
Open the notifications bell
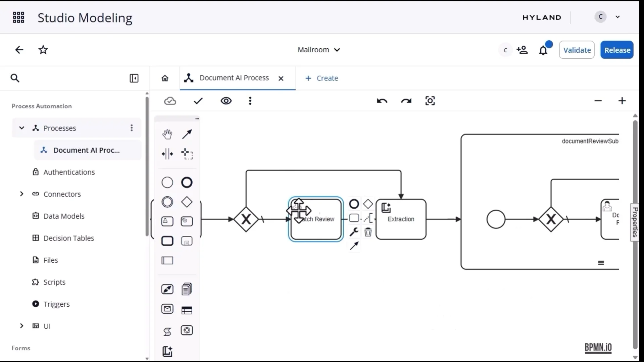pos(543,50)
